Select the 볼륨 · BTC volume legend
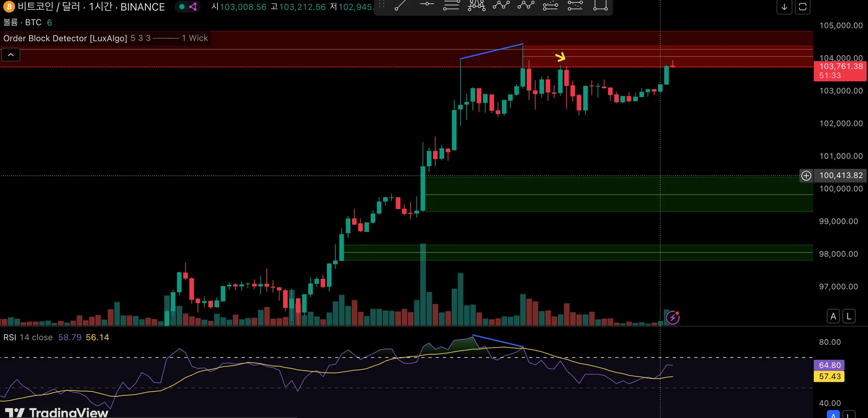Screen dimensions: 868x418 pos(23,23)
